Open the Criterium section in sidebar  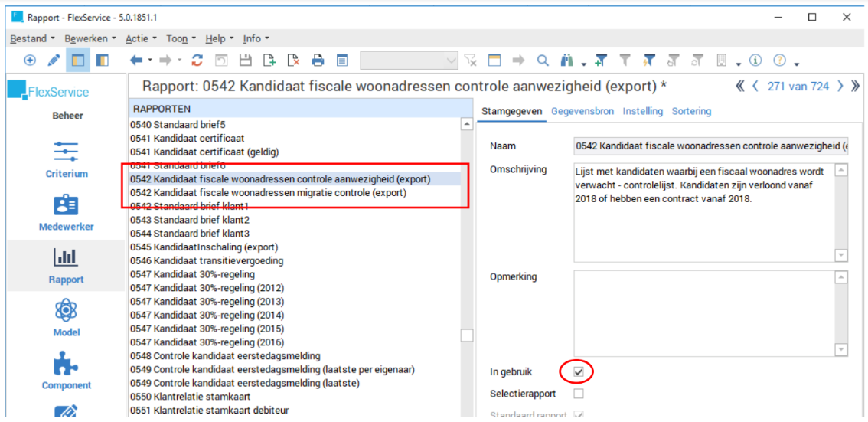tap(67, 159)
